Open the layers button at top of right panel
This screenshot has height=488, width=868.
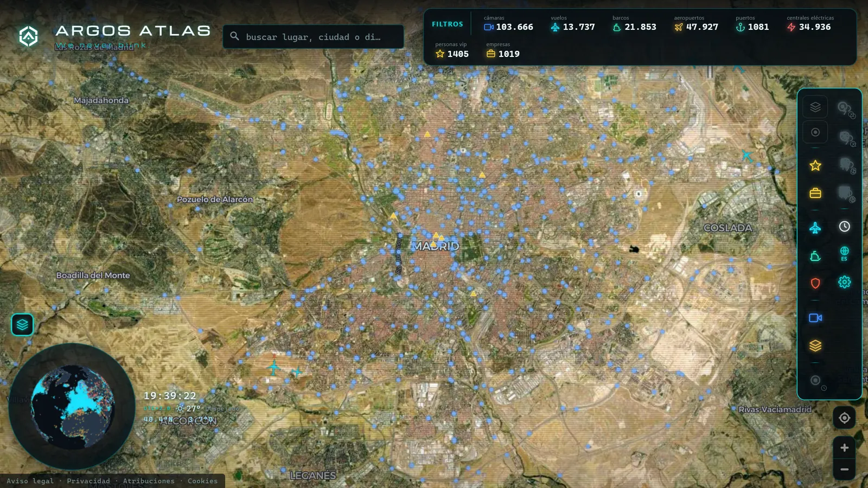tap(815, 107)
